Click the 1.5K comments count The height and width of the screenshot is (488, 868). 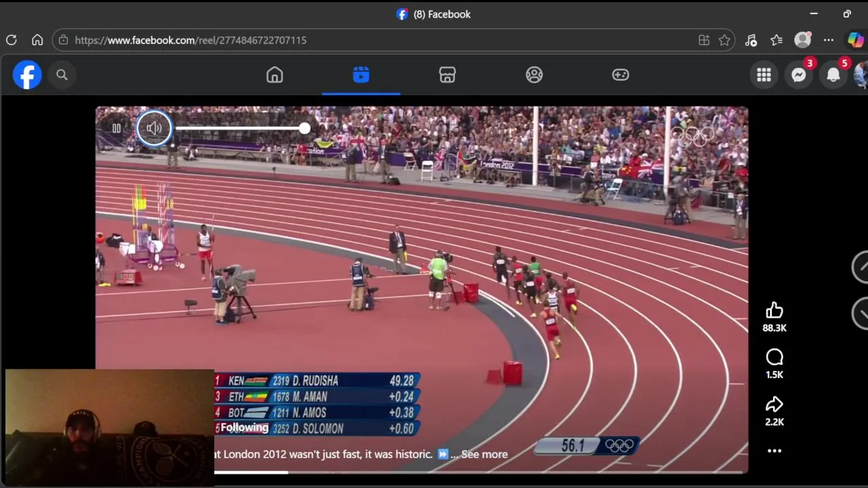pos(774,375)
